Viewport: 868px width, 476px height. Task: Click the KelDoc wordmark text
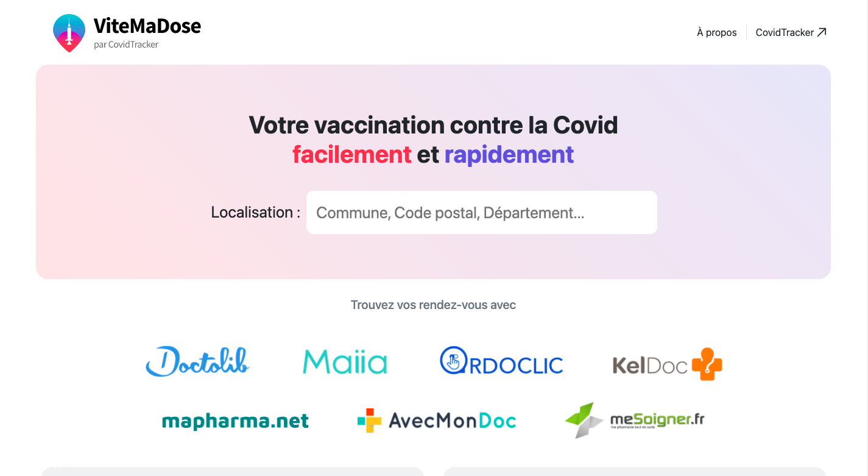click(x=650, y=365)
